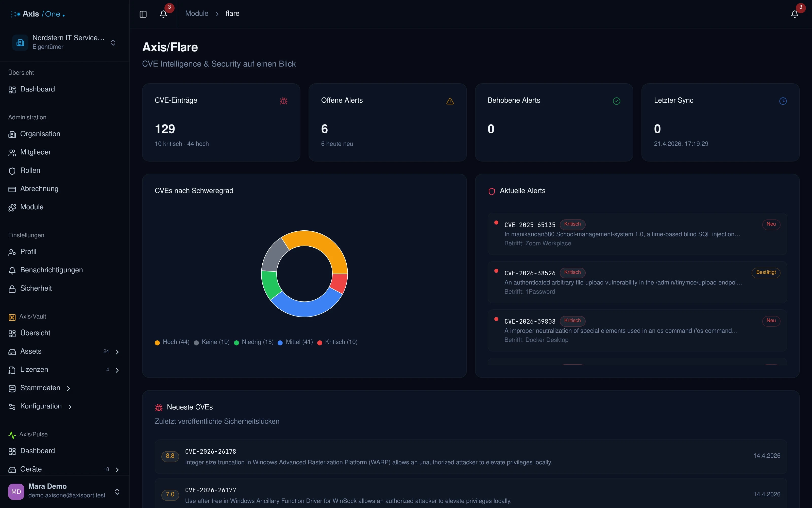Click "10 kritisch · 44 hoch" text
This screenshot has width=812, height=508.
181,144
